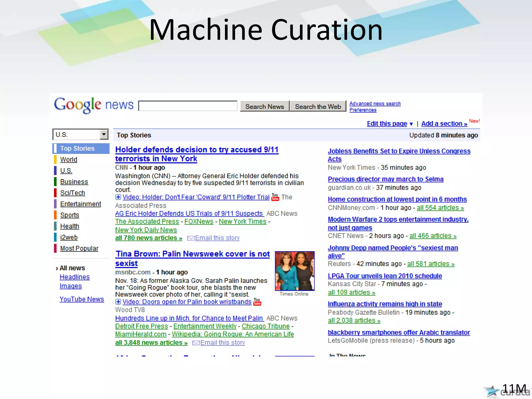Open all 3,848 news articles link

point(151,343)
